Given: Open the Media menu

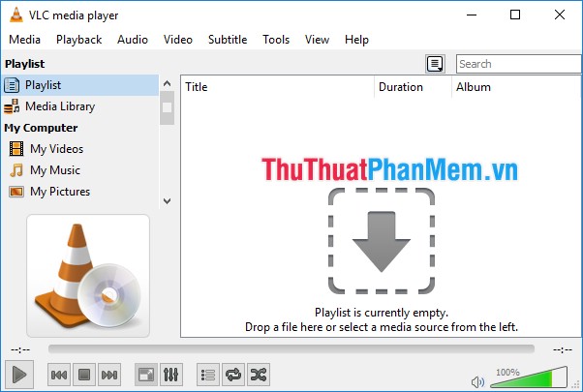Looking at the screenshot, I should [24, 40].
